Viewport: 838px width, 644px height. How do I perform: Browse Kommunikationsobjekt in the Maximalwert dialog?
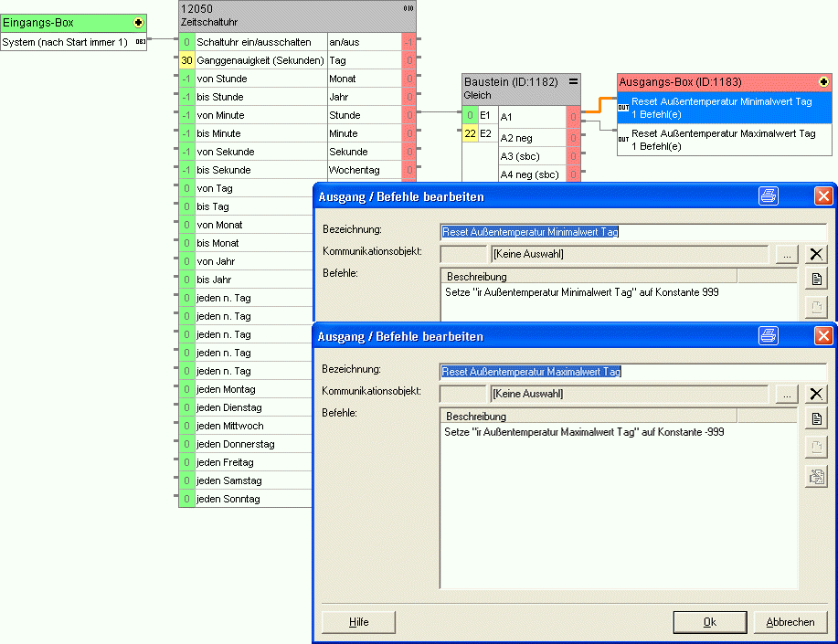[786, 394]
